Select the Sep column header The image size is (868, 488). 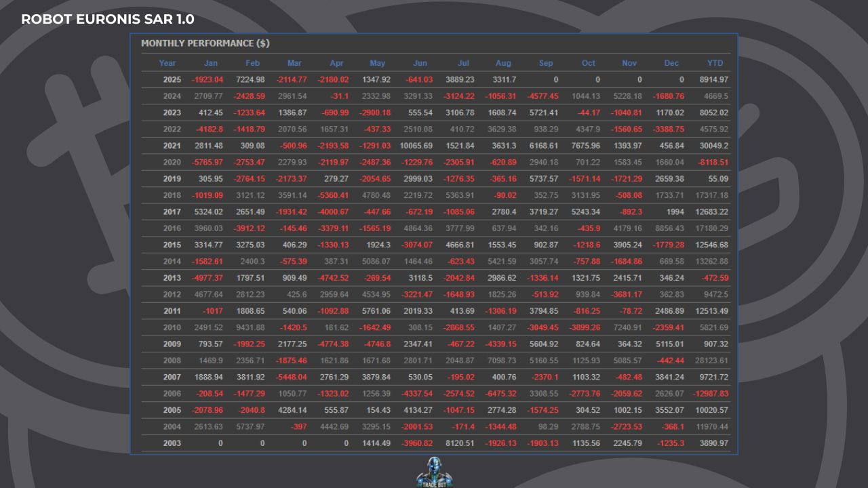546,63
